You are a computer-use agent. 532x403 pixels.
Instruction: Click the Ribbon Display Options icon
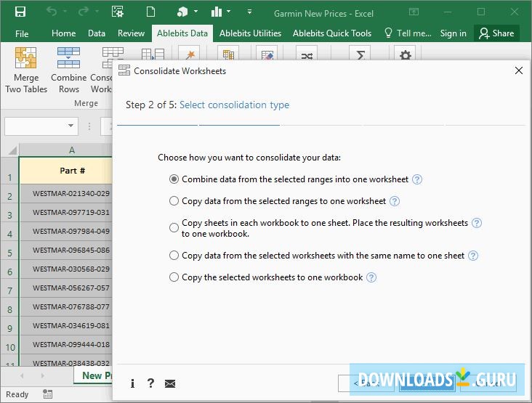coord(414,12)
